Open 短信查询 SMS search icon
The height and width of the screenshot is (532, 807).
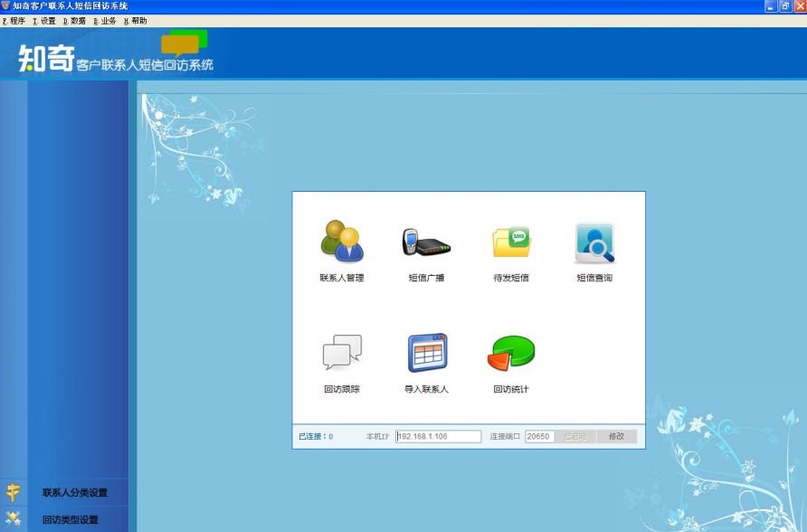pos(594,242)
